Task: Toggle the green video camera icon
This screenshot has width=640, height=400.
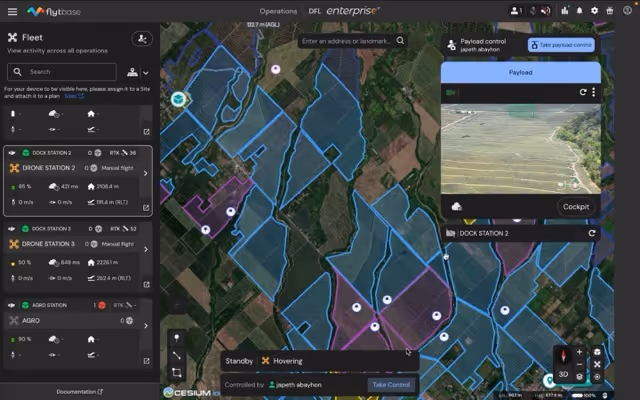Action: pyautogui.click(x=451, y=93)
